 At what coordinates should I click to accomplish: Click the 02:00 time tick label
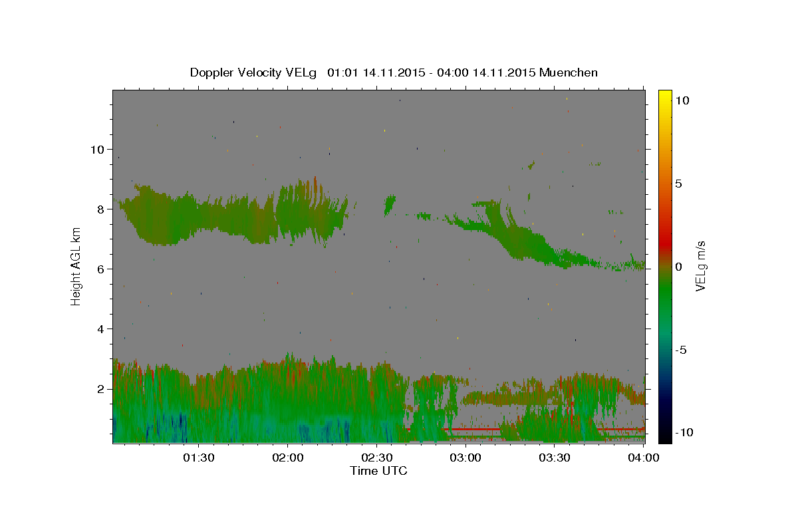pyautogui.click(x=287, y=458)
